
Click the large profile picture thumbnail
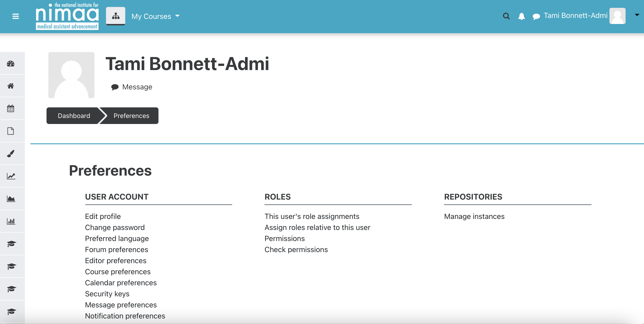[71, 75]
